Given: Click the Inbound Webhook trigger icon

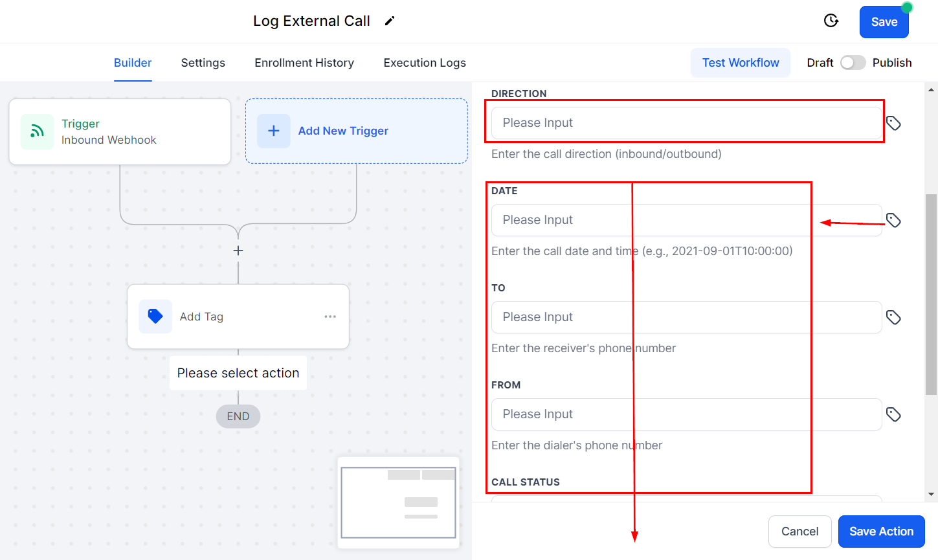Looking at the screenshot, I should (38, 131).
